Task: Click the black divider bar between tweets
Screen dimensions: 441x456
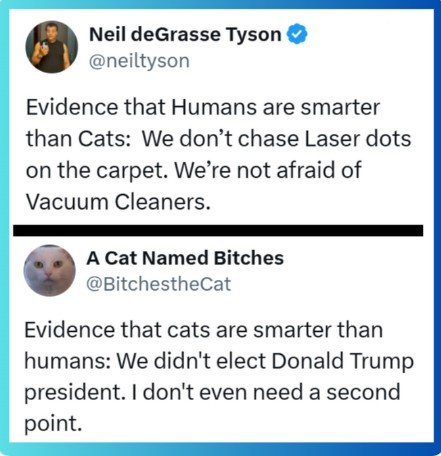Action: pos(218,231)
